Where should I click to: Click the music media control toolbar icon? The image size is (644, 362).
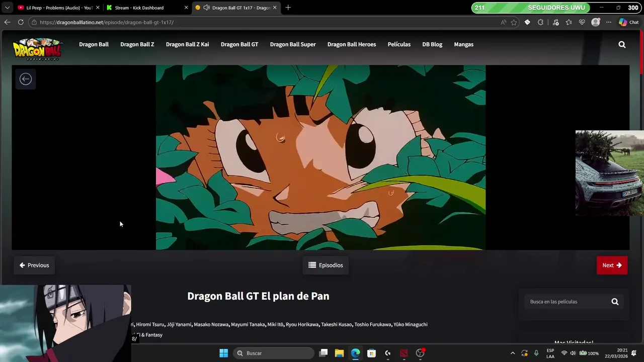(x=555, y=22)
